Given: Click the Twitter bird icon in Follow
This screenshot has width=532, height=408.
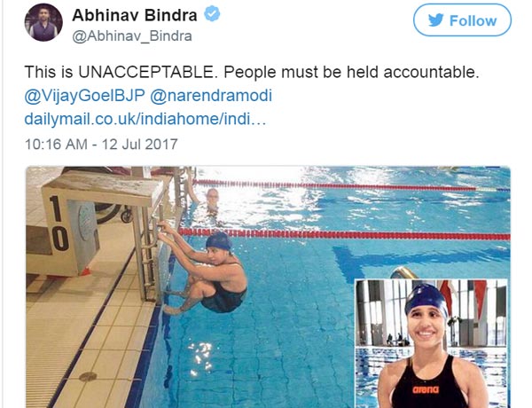Looking at the screenshot, I should point(435,20).
